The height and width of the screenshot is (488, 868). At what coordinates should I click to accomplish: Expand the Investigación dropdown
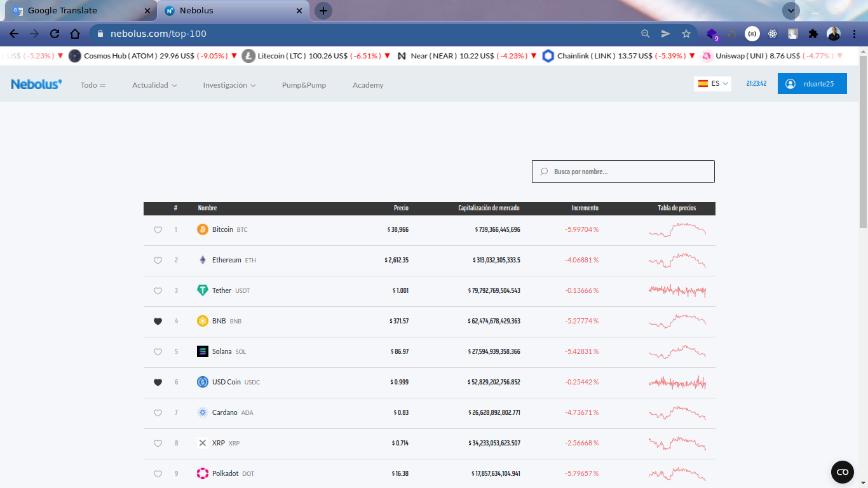229,85
